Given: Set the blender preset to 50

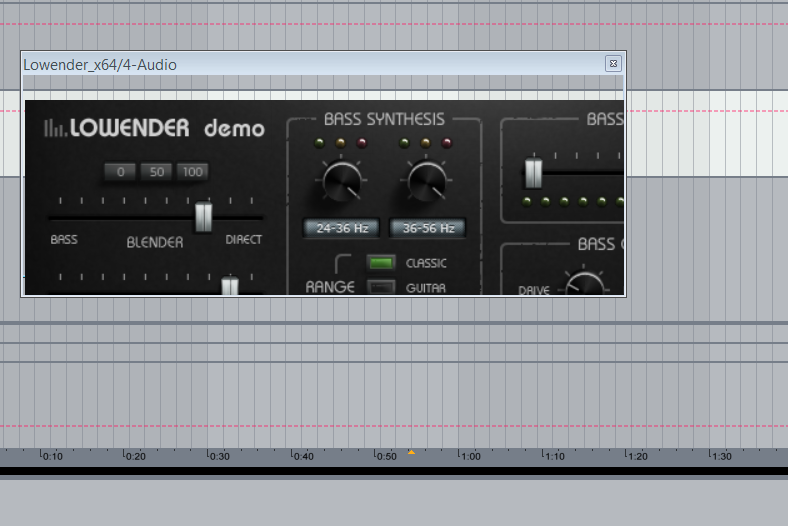Looking at the screenshot, I should [x=156, y=172].
